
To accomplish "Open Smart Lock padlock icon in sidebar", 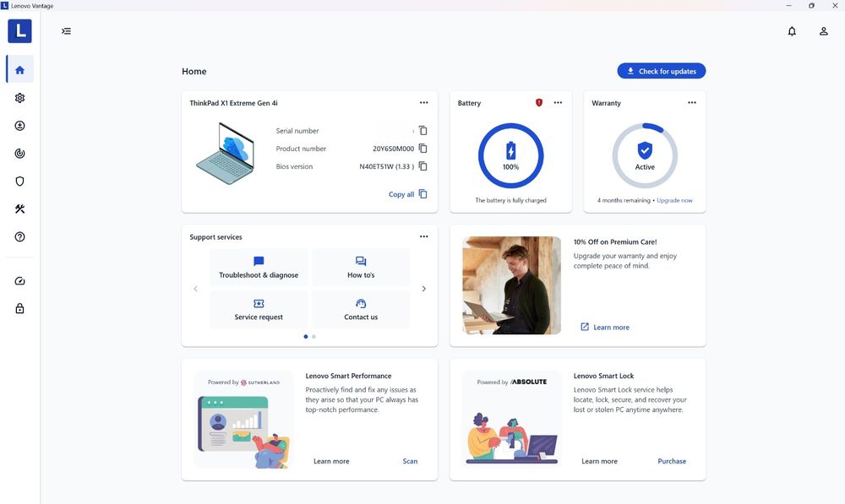I will [20, 308].
